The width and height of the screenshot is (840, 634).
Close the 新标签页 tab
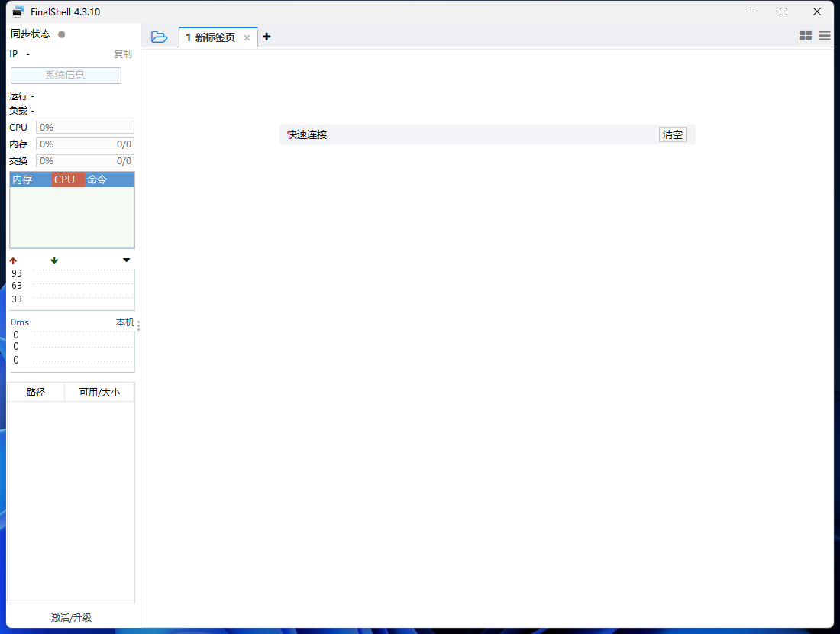coord(247,37)
